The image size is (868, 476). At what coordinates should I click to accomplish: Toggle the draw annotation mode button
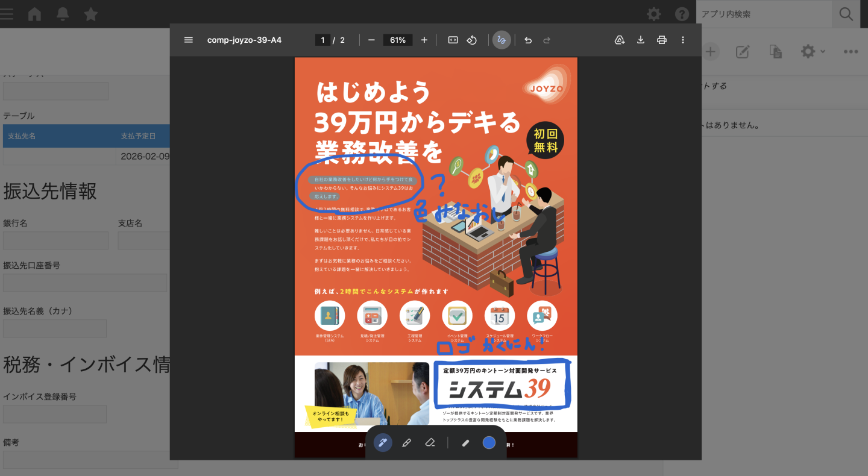pyautogui.click(x=502, y=40)
